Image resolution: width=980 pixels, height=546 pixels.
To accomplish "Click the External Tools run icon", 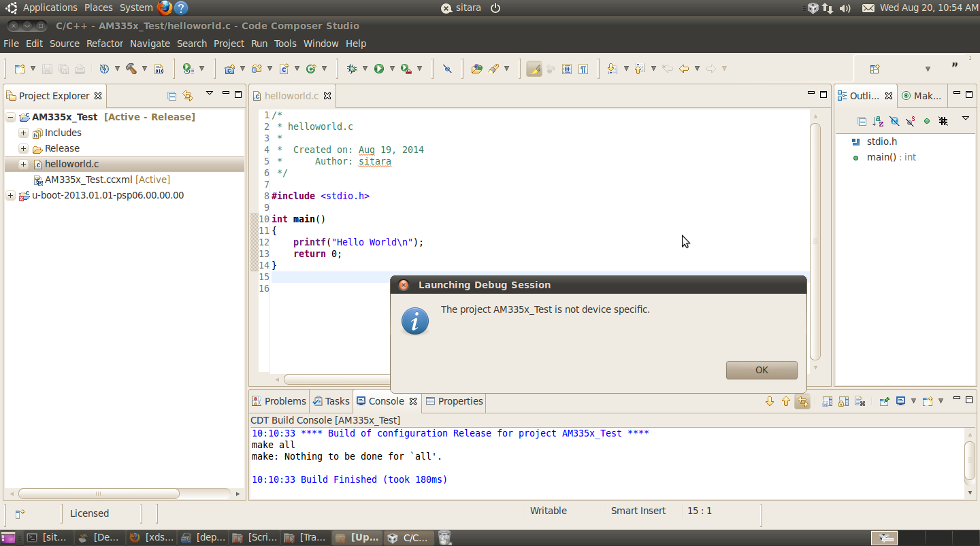I will point(406,69).
